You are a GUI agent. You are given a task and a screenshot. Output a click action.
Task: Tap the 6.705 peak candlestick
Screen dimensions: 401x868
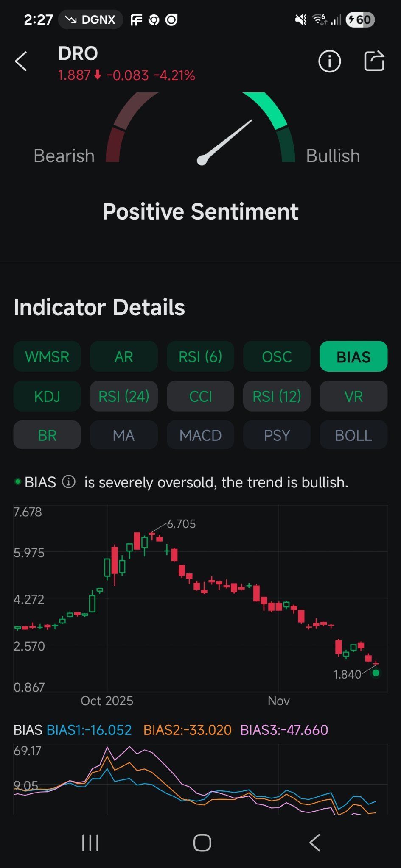tap(152, 536)
